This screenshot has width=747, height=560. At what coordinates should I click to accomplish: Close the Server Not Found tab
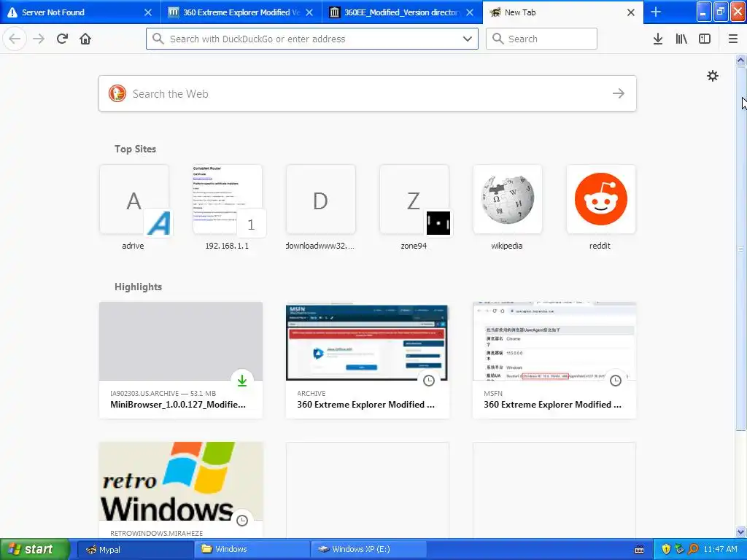[x=148, y=12]
